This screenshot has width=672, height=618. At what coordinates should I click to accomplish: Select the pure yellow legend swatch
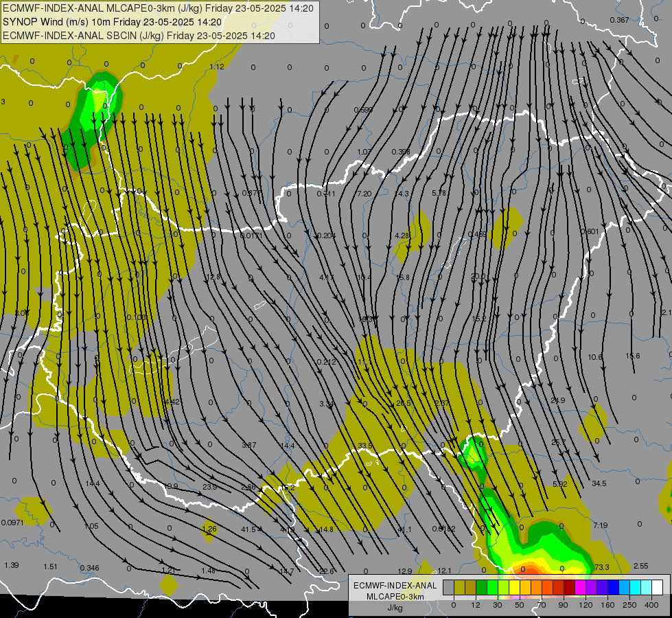click(x=514, y=588)
